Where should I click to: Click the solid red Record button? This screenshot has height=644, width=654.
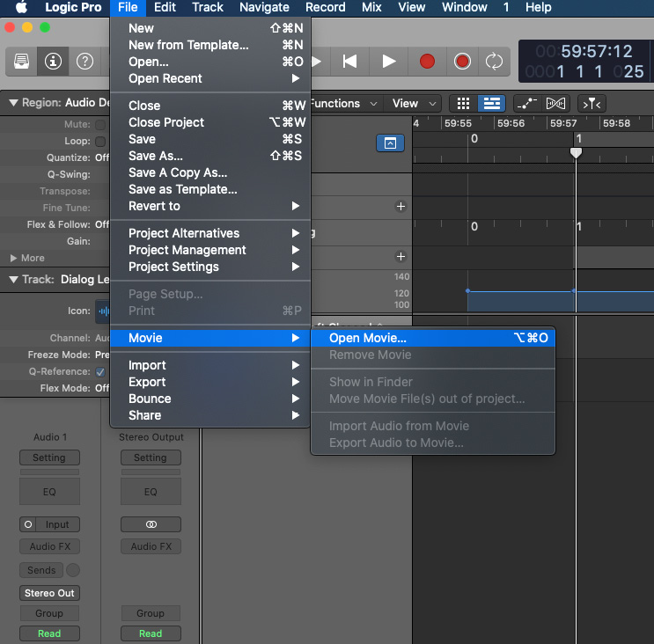click(427, 62)
